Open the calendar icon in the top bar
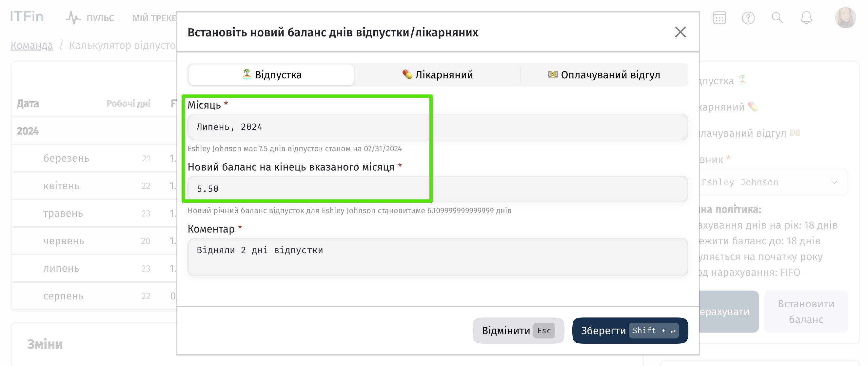The width and height of the screenshot is (868, 366). point(719,18)
